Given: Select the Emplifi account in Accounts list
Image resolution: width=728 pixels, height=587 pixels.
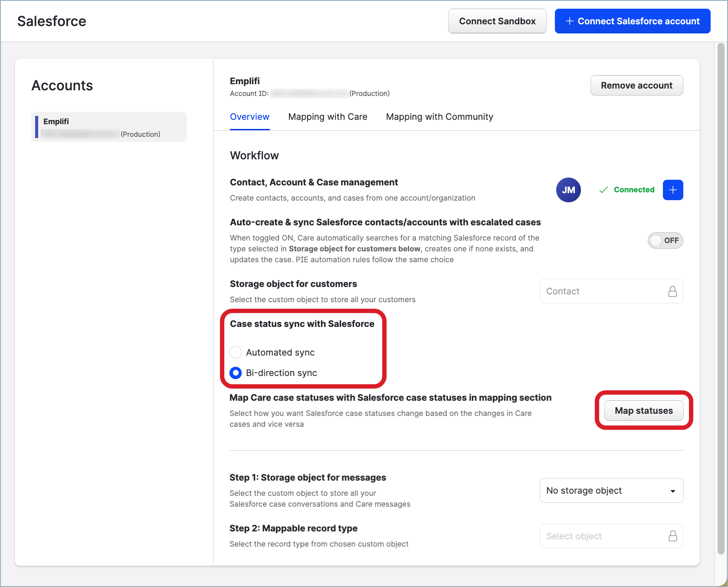Looking at the screenshot, I should [x=109, y=127].
